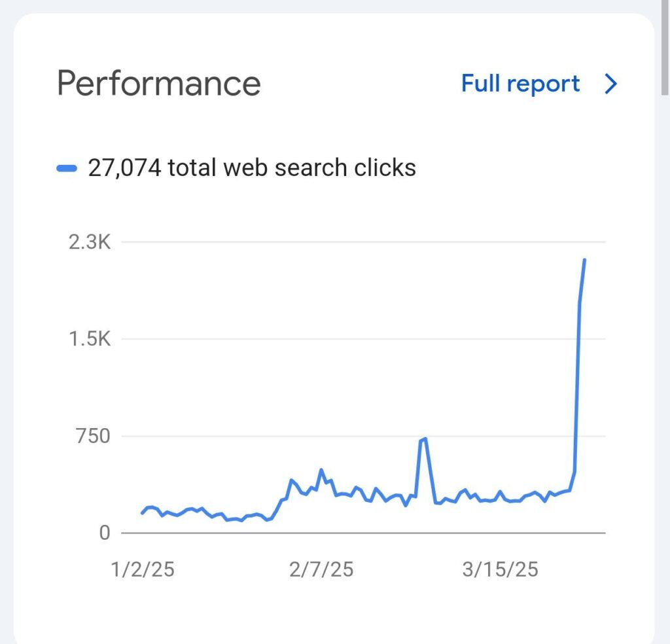This screenshot has width=670, height=644.
Task: Click the 3/15/25 date label
Action: [x=500, y=569]
